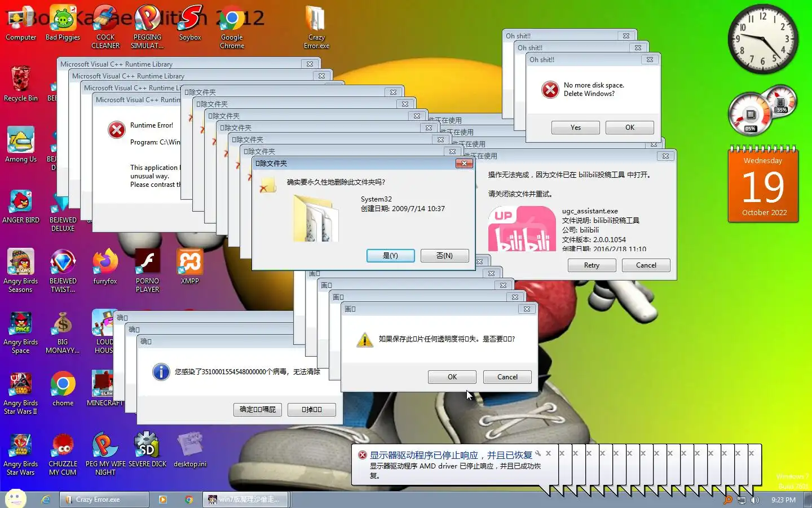The height and width of the screenshot is (508, 812).
Task: Open the Crazy Error.exe desktop file
Action: tap(316, 27)
